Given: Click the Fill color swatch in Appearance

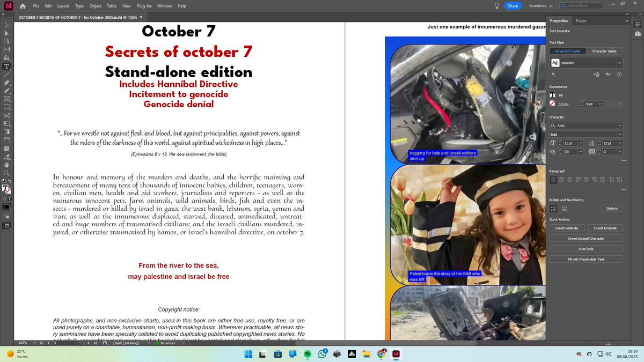Looking at the screenshot, I should (x=552, y=95).
